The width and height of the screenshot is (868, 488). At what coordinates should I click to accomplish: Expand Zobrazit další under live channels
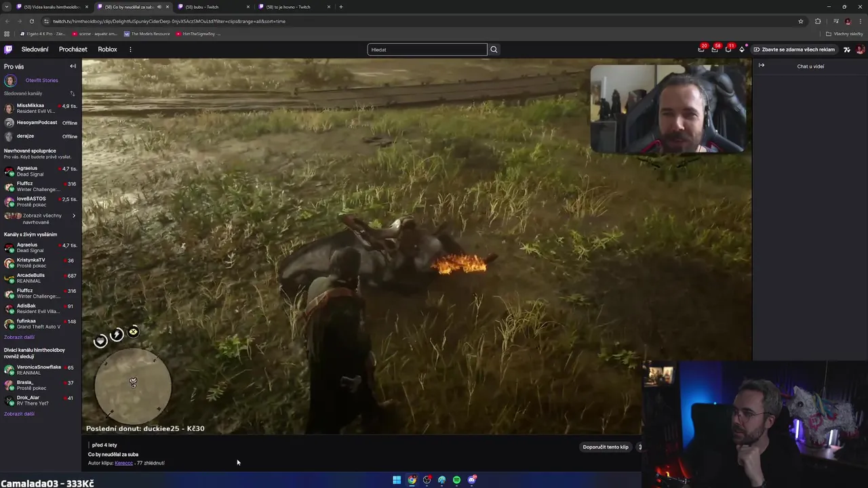pyautogui.click(x=19, y=337)
